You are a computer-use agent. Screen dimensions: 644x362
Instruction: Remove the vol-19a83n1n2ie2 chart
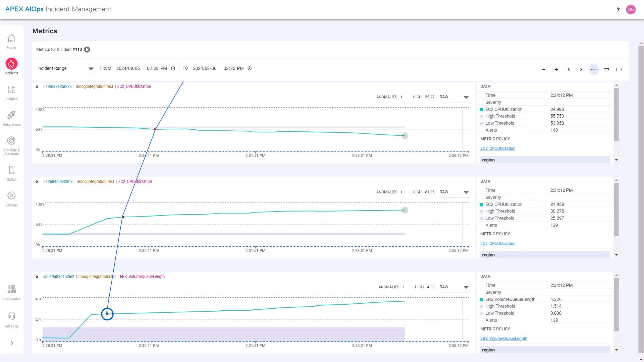(37, 277)
